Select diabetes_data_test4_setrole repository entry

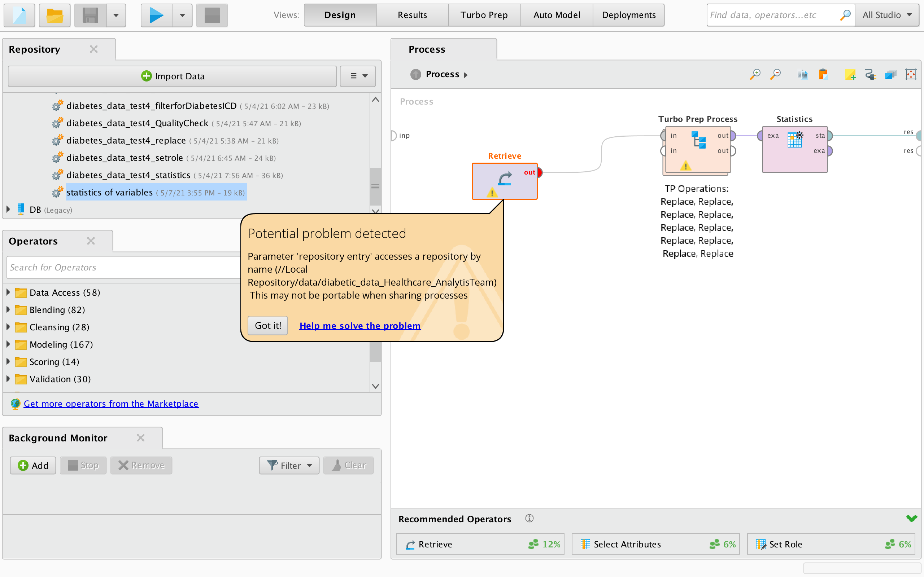point(125,158)
